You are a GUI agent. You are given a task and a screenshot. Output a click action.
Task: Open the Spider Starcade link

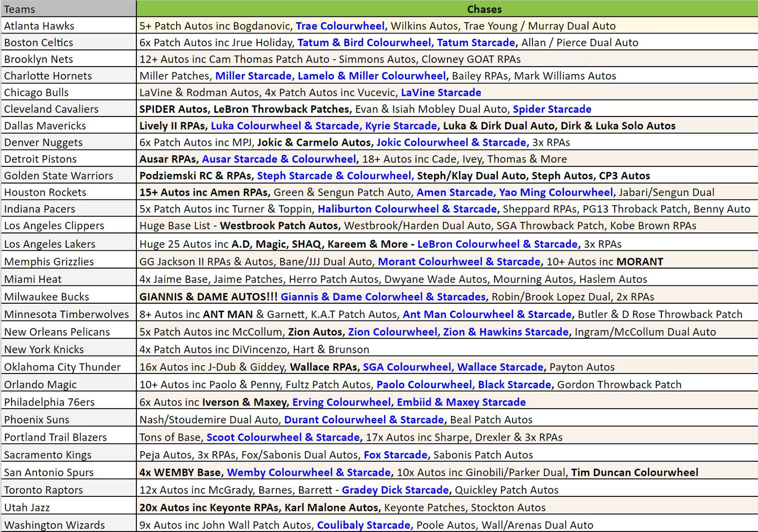(552, 109)
